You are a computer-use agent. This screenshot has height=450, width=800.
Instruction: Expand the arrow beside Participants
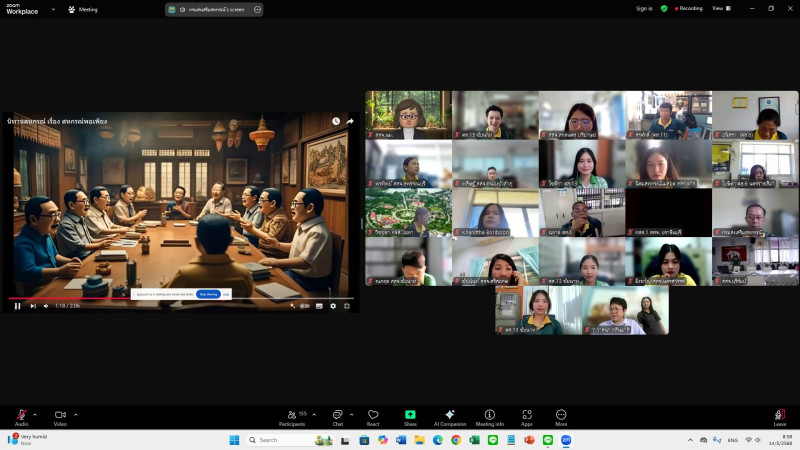coord(314,415)
